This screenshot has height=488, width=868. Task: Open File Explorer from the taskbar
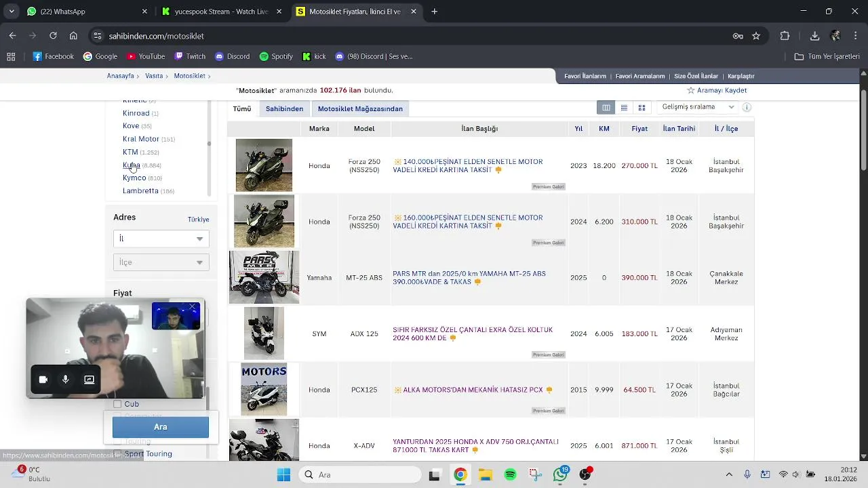pyautogui.click(x=485, y=474)
